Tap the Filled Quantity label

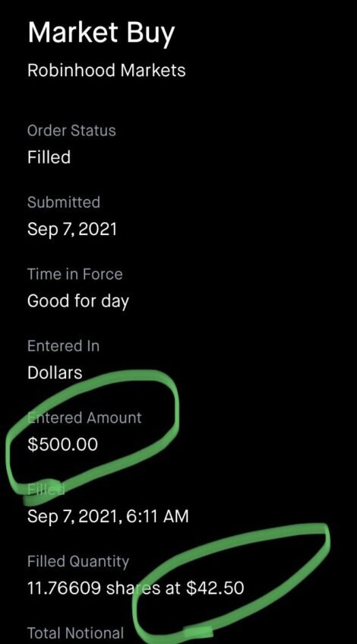(78, 562)
